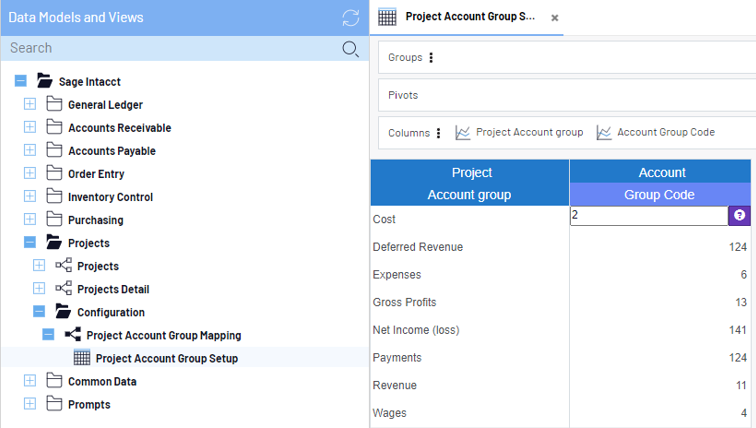Screen dimensions: 756x428
Task: Open the Inventory Control tree item
Action: (x=110, y=197)
